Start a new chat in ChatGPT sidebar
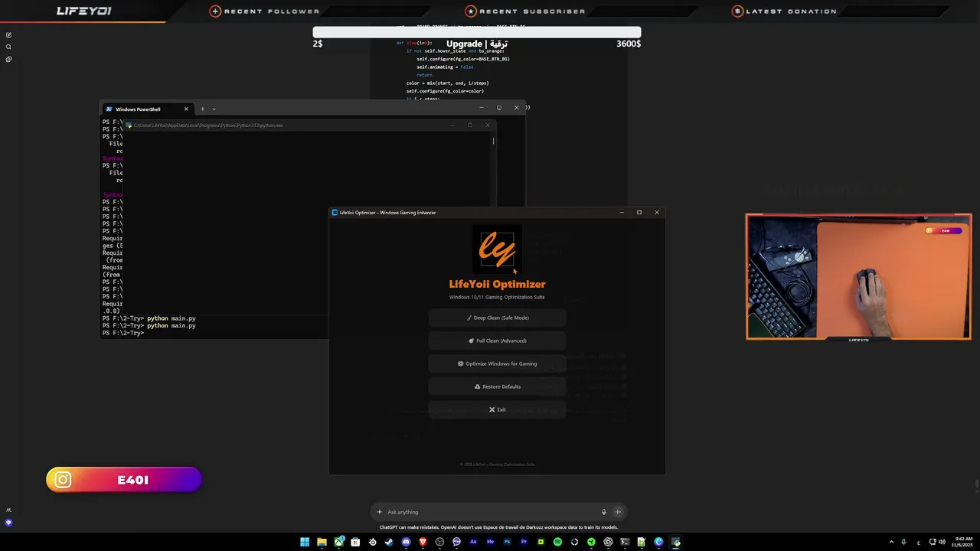 8,35
